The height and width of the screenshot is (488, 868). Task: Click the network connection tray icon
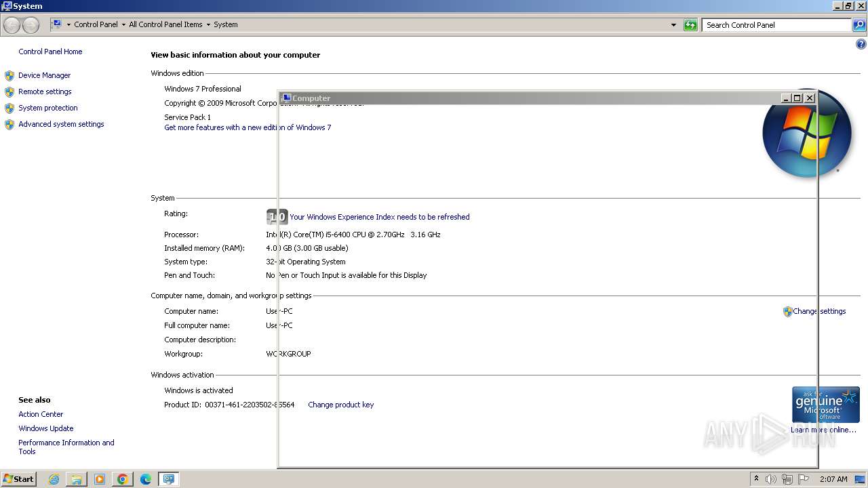tap(787, 479)
